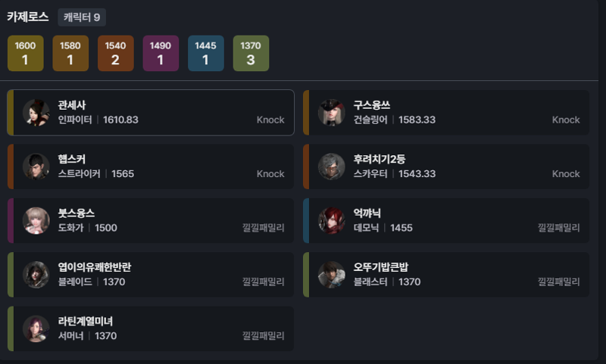Open the 붓스용스 artist avatar
Viewport: 606px width, 364px height.
click(36, 221)
